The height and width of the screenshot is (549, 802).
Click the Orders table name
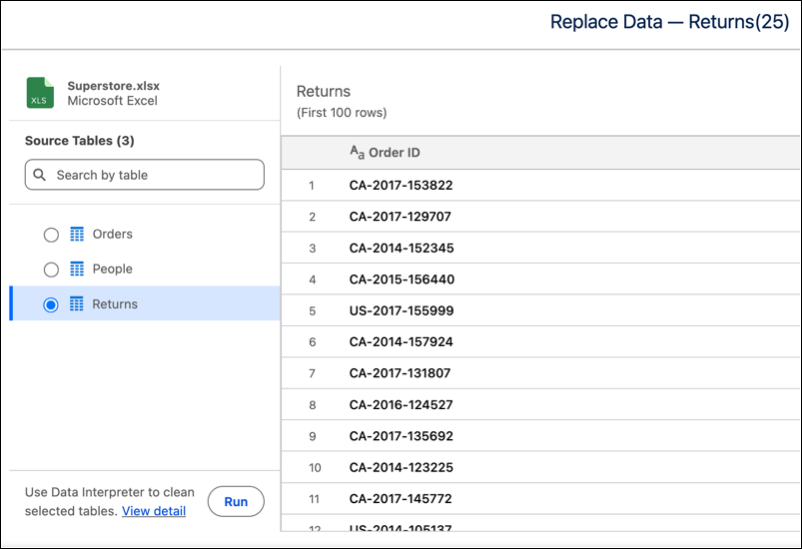[x=113, y=234]
